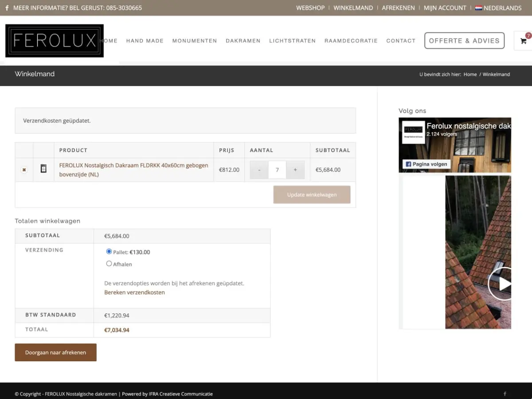The height and width of the screenshot is (399, 532).
Task: Open the Lichtstraten menu item
Action: (292, 41)
